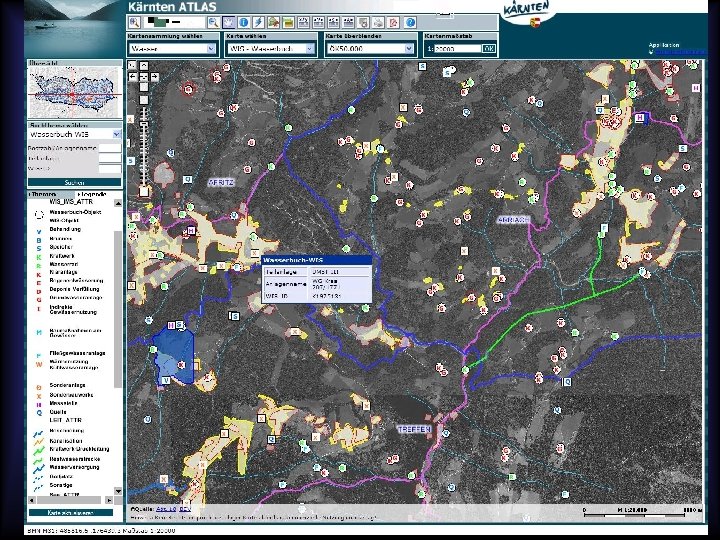Click the Kärnten logo at top right

point(526,13)
